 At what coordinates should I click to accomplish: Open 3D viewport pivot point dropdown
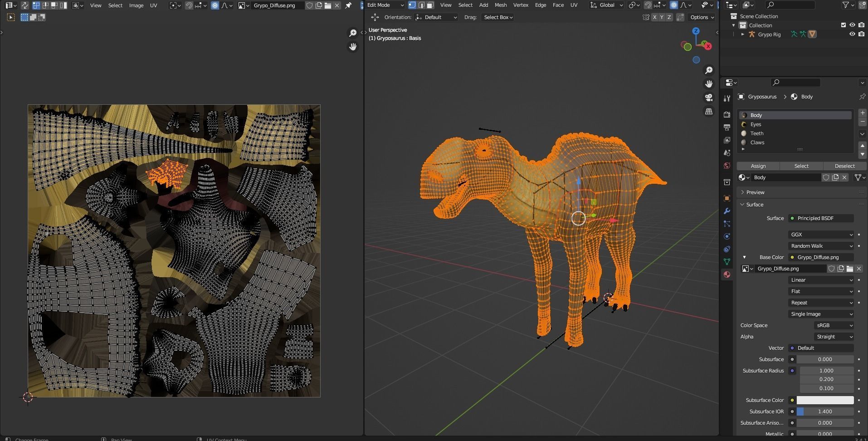tap(634, 5)
